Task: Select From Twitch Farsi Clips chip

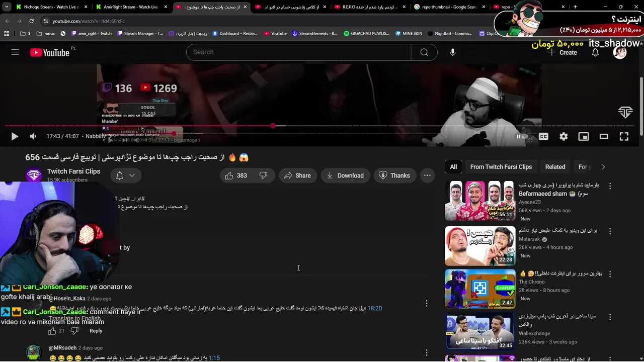Action: point(501,167)
